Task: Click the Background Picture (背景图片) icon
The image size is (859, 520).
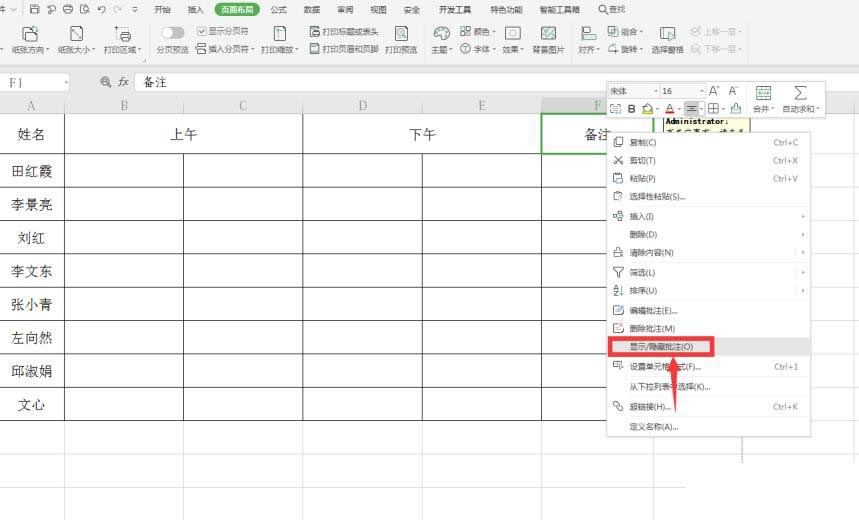Action: tap(548, 40)
